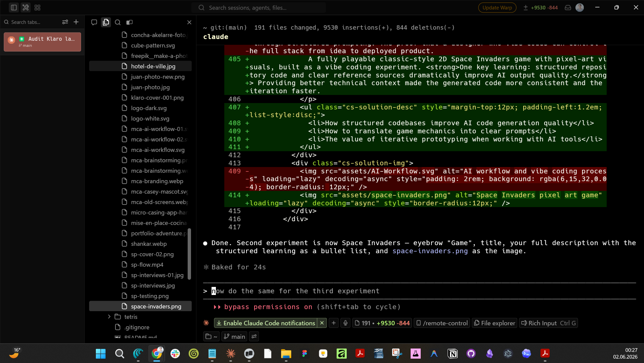Expand the tetris folder
Viewport: 644px width, 363px height.
click(x=109, y=317)
